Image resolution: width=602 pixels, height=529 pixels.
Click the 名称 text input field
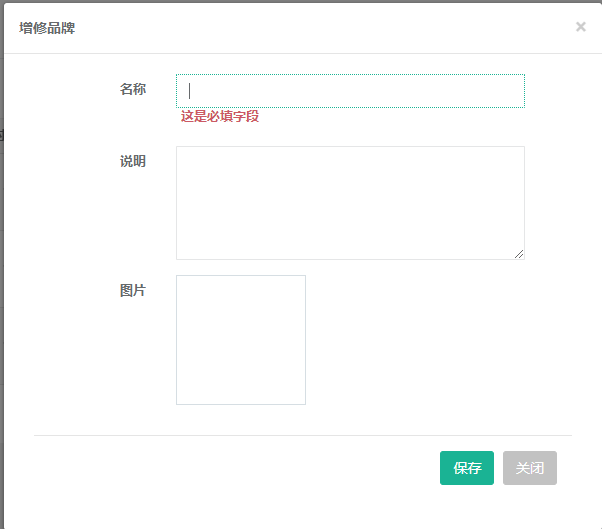tap(350, 91)
